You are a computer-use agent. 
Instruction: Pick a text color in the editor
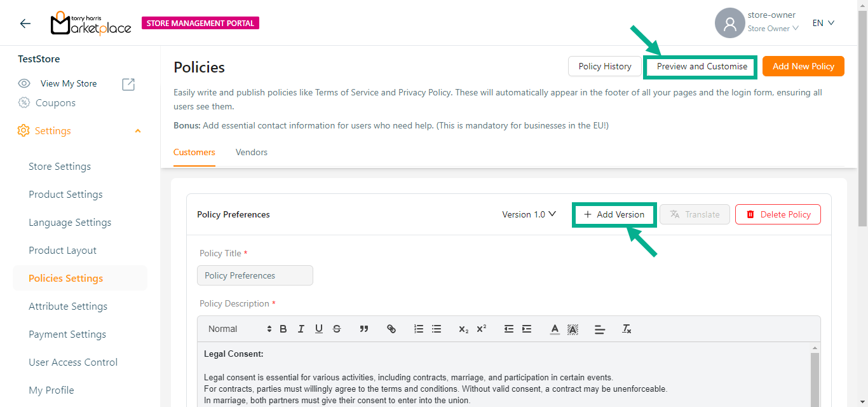point(555,329)
